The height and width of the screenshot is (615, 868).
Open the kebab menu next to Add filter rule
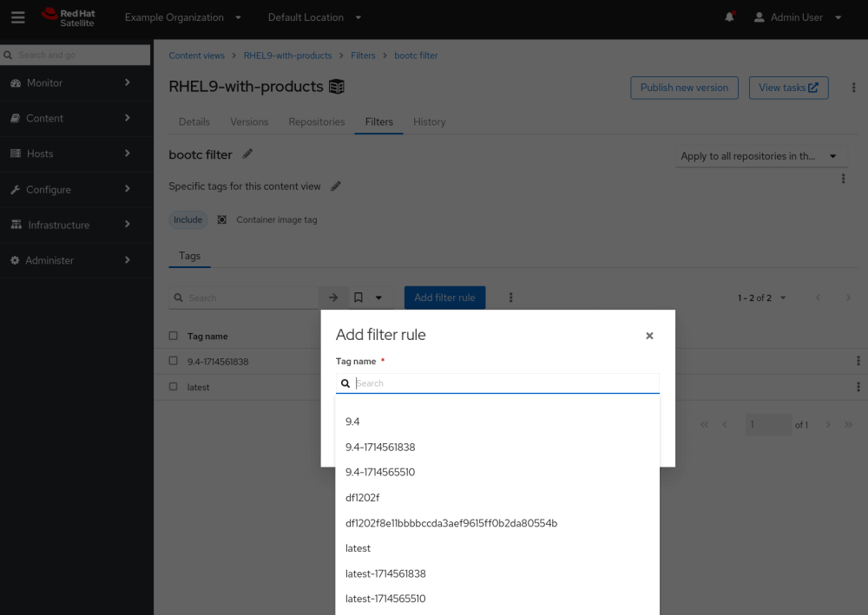510,297
